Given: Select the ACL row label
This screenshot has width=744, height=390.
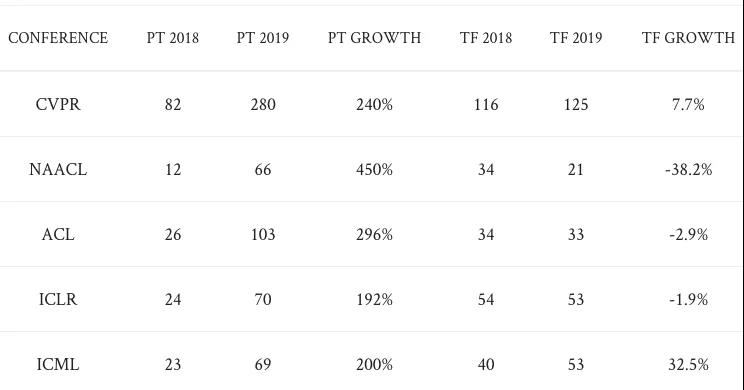Looking at the screenshot, I should pyautogui.click(x=58, y=234).
